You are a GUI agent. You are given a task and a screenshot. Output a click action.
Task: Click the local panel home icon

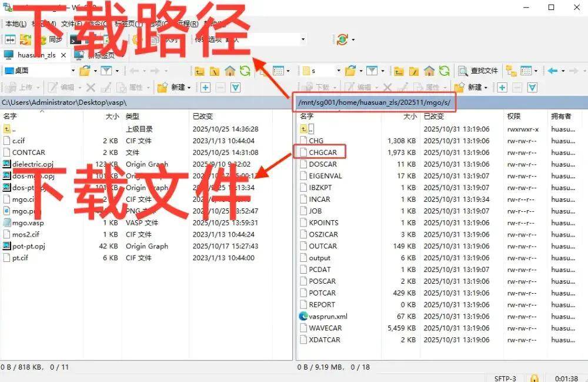[x=230, y=71]
